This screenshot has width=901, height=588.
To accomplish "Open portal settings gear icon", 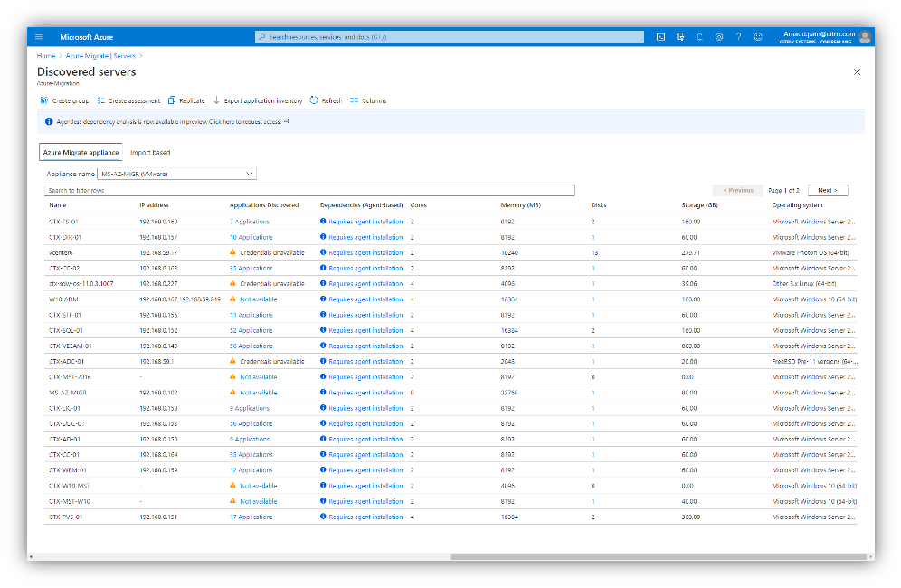I will pos(719,37).
